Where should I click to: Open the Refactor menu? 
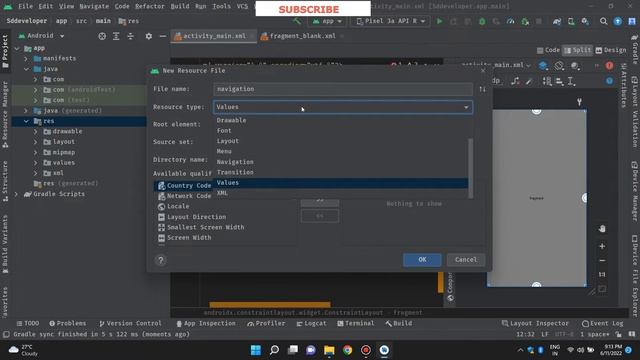149,6
